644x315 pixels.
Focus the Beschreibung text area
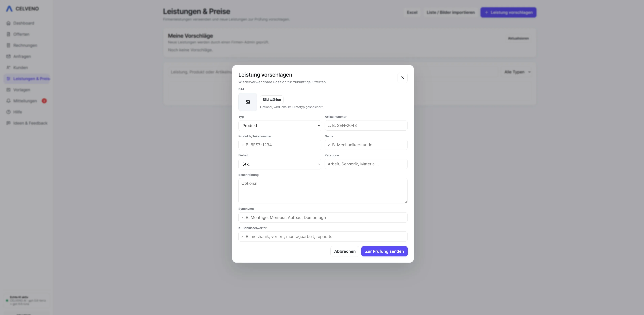pos(323,191)
